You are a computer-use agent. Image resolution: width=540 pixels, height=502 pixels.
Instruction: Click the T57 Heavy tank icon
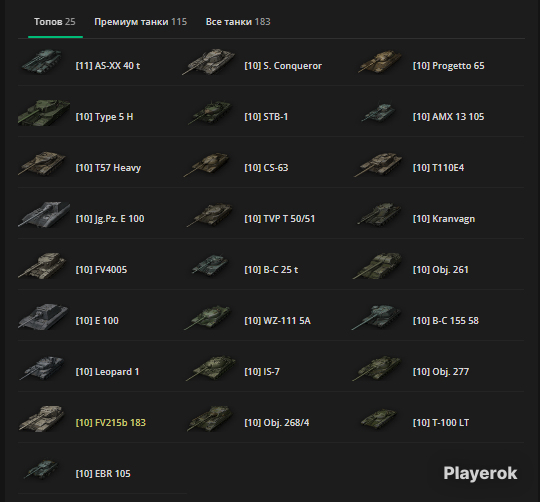click(42, 164)
